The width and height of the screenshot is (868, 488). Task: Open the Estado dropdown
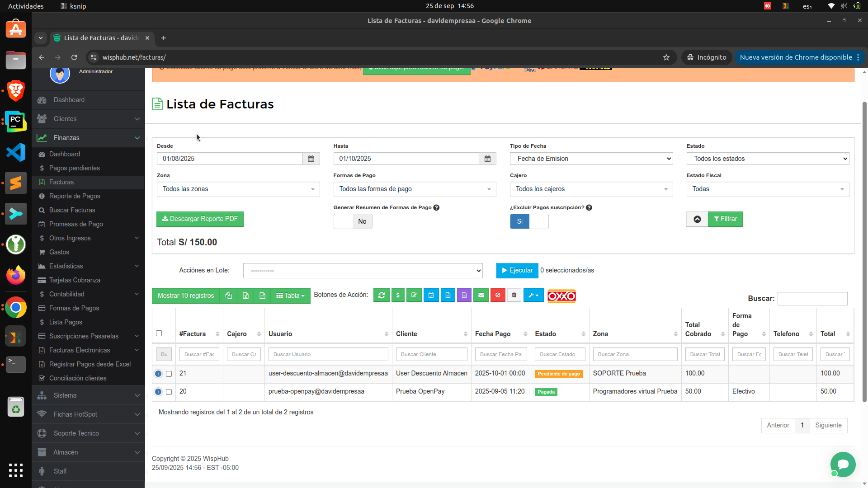[x=767, y=159]
